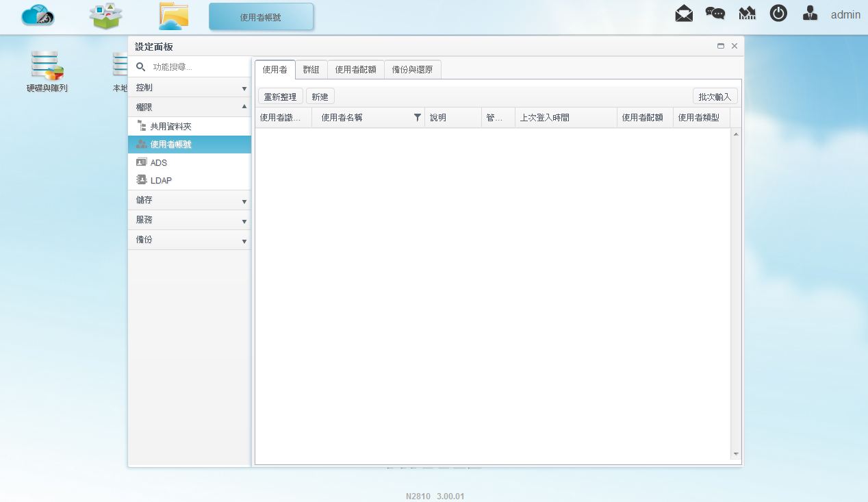
Task: Expand the 備份 section
Action: point(190,240)
